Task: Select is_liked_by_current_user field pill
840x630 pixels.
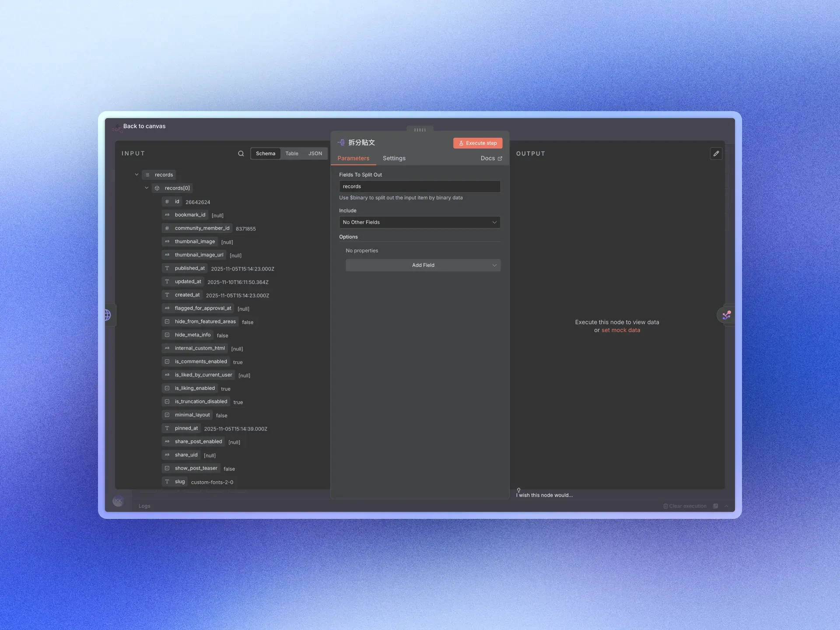Action: point(199,375)
